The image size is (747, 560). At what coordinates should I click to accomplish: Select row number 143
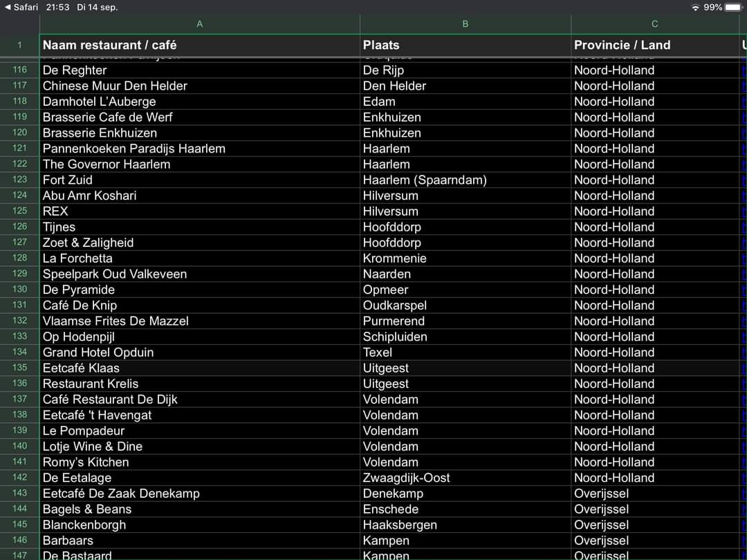pyautogui.click(x=19, y=494)
